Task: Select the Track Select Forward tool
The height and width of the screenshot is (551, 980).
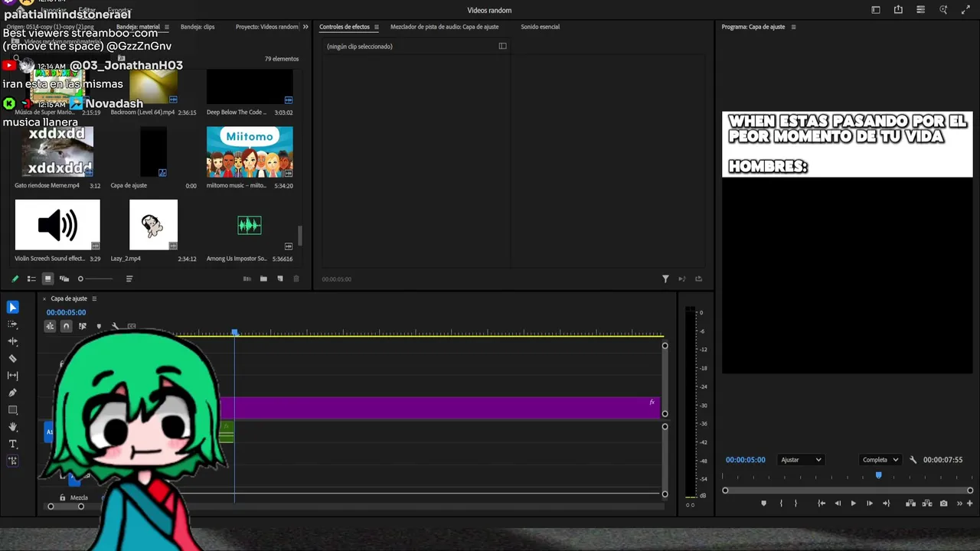Action: pos(12,324)
